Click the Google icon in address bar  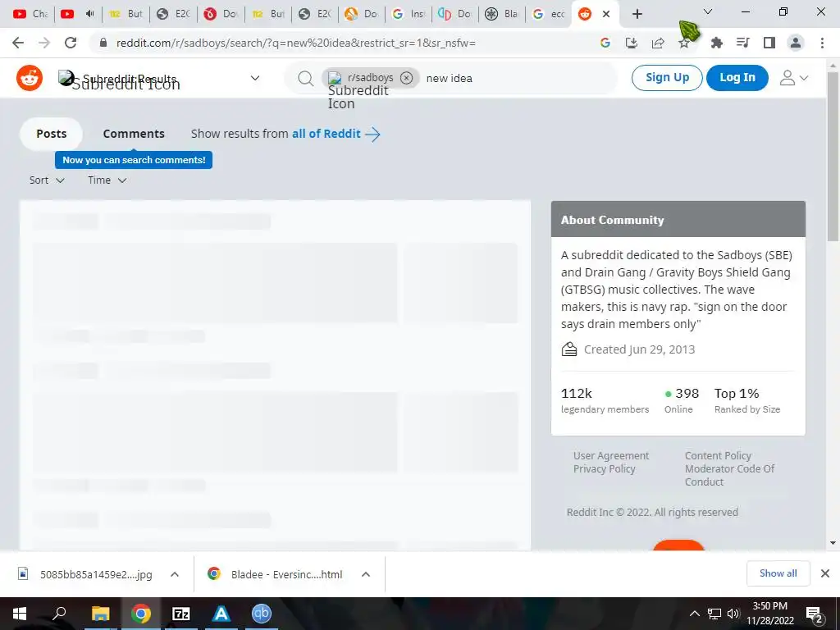(x=605, y=43)
